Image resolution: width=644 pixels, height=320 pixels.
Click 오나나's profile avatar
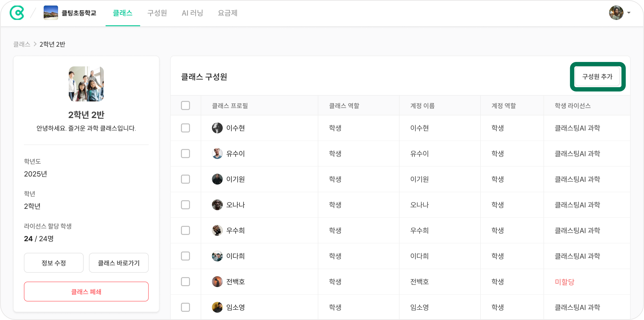[217, 205]
